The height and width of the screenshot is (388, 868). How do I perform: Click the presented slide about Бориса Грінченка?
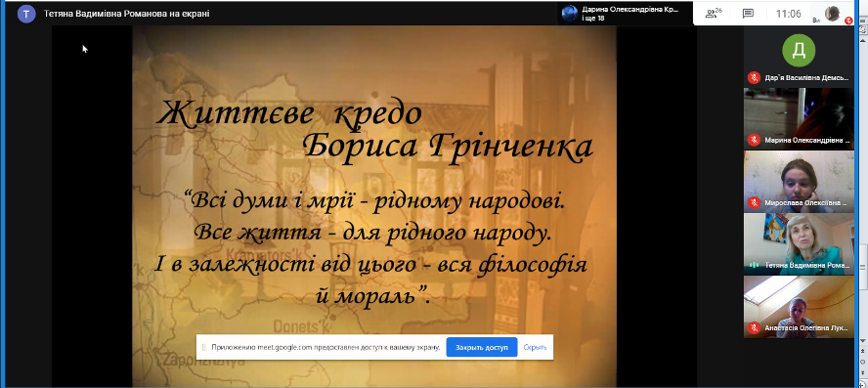point(374,206)
